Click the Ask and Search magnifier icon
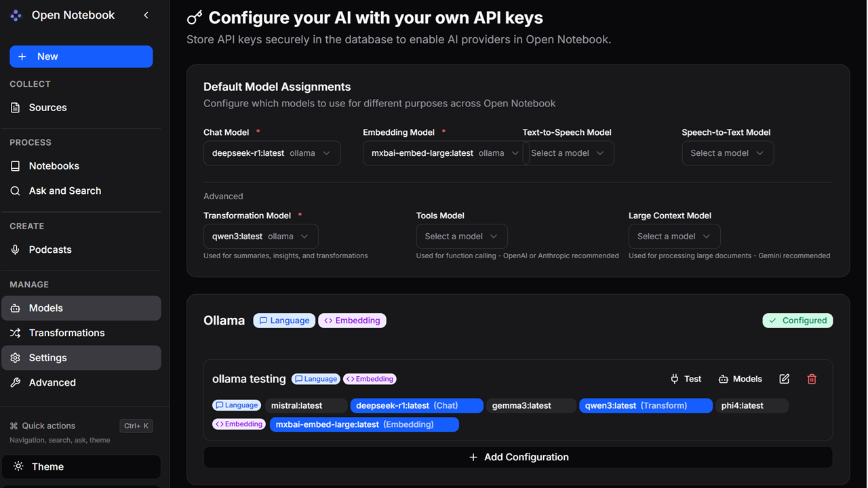Image resolution: width=868 pixels, height=488 pixels. click(16, 191)
